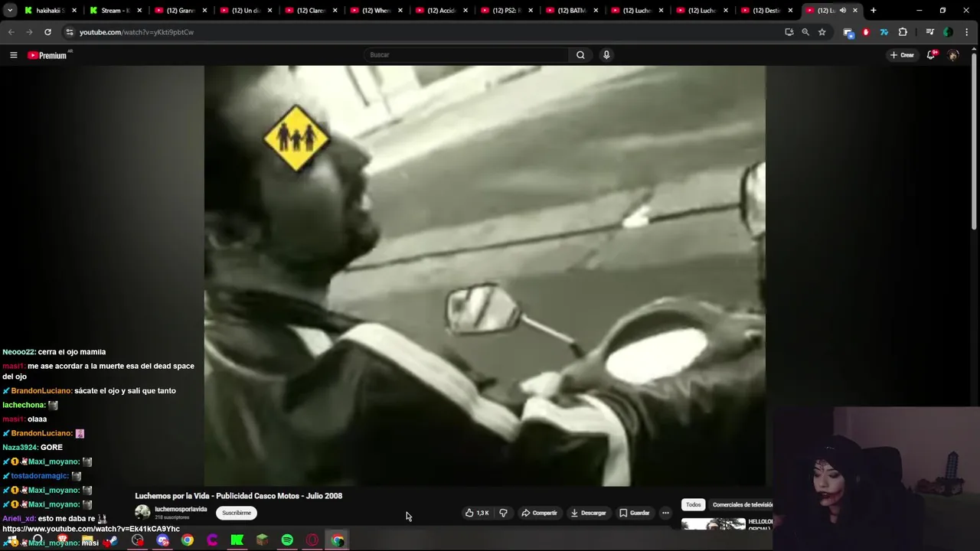Open YouTube notifications bell
This screenshot has width=980, height=551.
[x=931, y=55]
